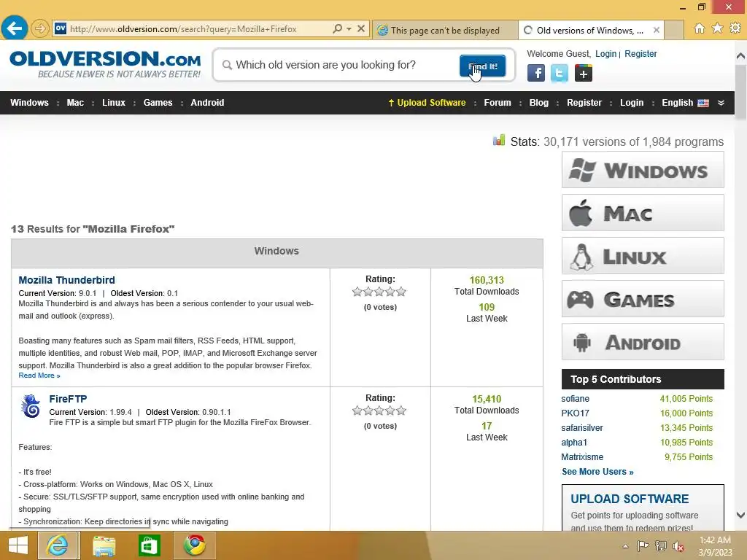
Task: Open a new blank tab
Action: pyautogui.click(x=673, y=30)
